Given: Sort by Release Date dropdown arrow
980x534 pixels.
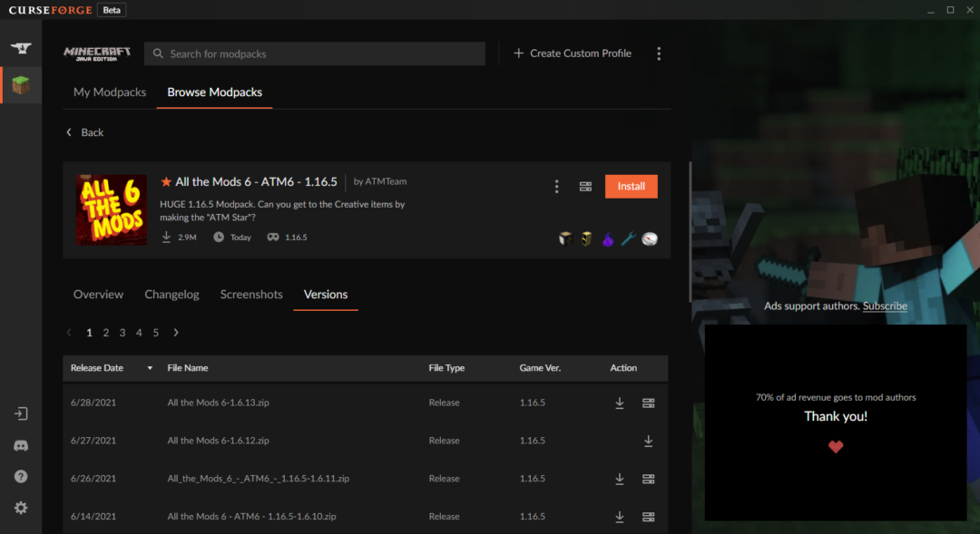Looking at the screenshot, I should [x=150, y=368].
